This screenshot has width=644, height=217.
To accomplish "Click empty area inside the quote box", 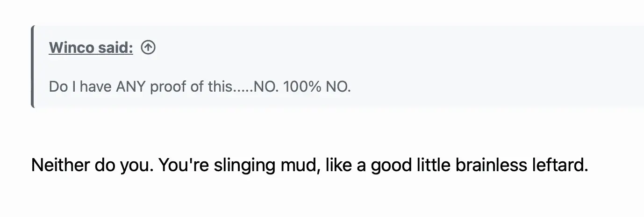I will (x=467, y=65).
